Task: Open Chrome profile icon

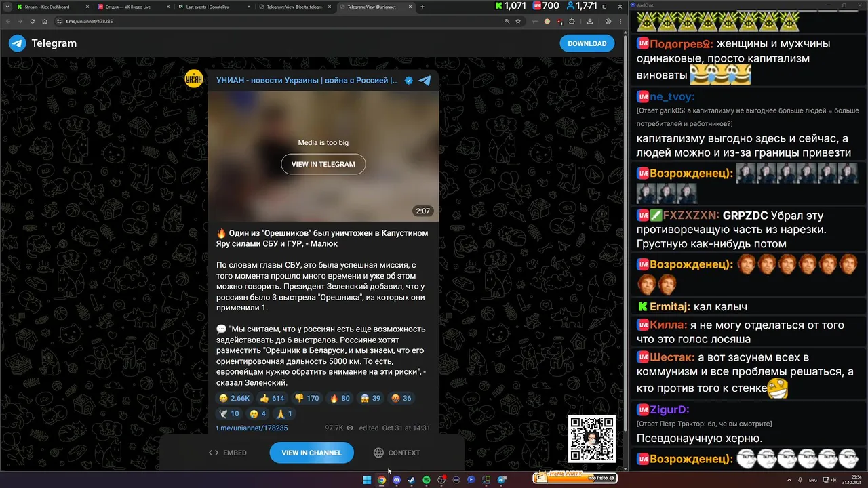Action: click(608, 21)
